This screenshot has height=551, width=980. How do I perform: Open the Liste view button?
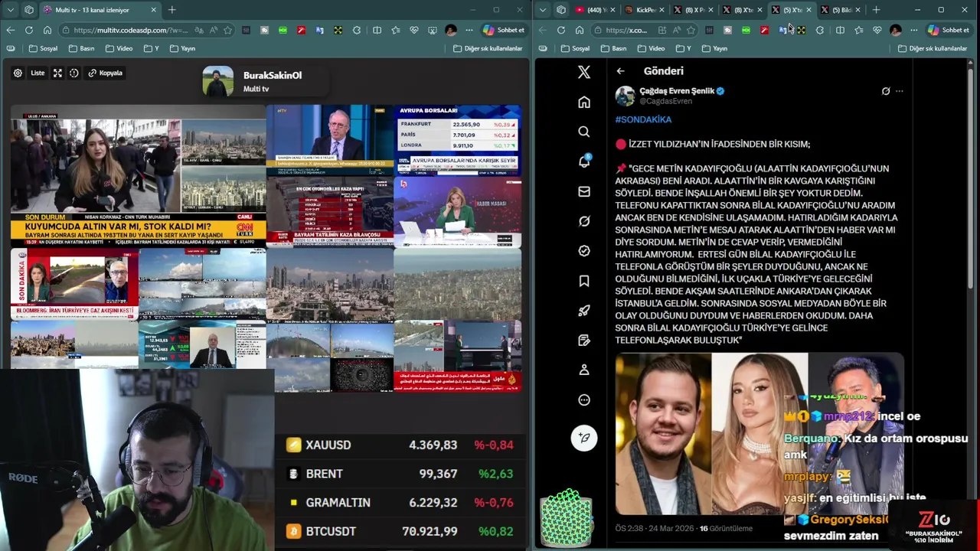(38, 73)
